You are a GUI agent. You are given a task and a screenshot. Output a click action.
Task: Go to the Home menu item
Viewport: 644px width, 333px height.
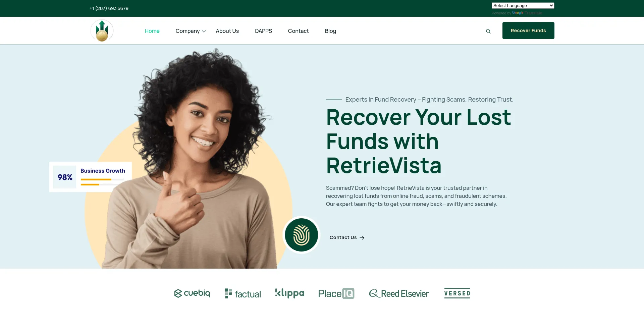(152, 31)
